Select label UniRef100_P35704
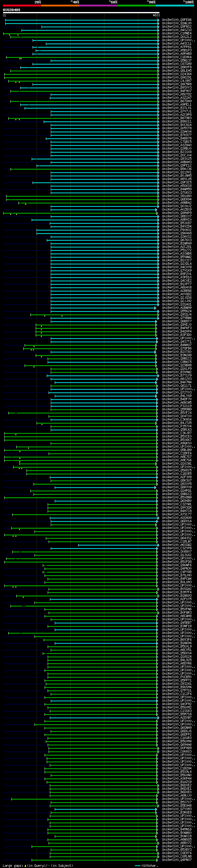197x868 pixels. pos(176,426)
